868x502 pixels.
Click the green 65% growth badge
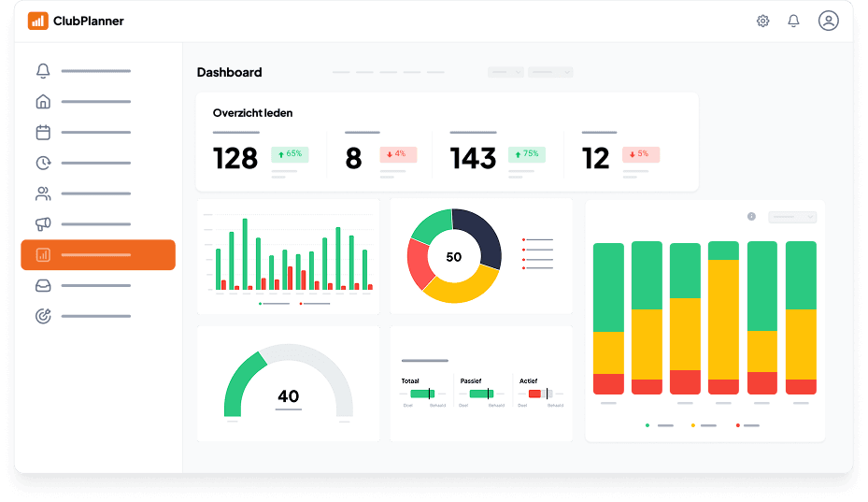pos(290,154)
